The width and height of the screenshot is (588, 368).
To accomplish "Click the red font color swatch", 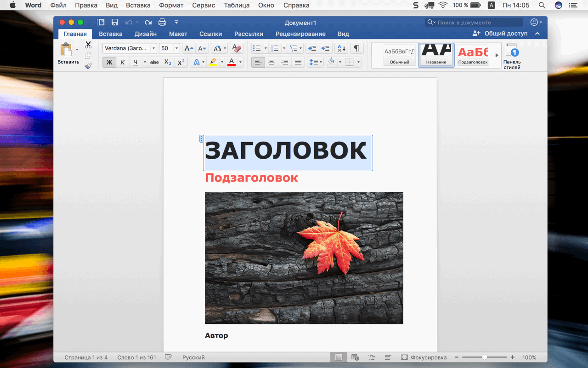I will [x=232, y=62].
